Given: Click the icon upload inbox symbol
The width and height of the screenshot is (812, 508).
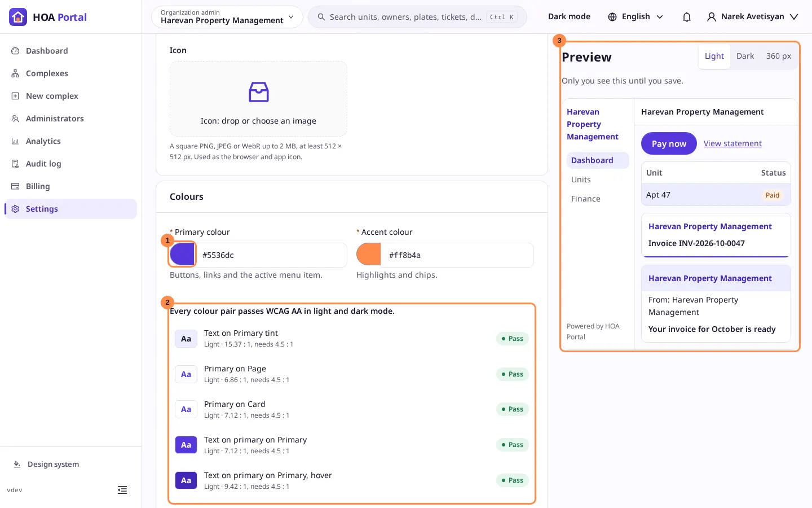Looking at the screenshot, I should 259,92.
